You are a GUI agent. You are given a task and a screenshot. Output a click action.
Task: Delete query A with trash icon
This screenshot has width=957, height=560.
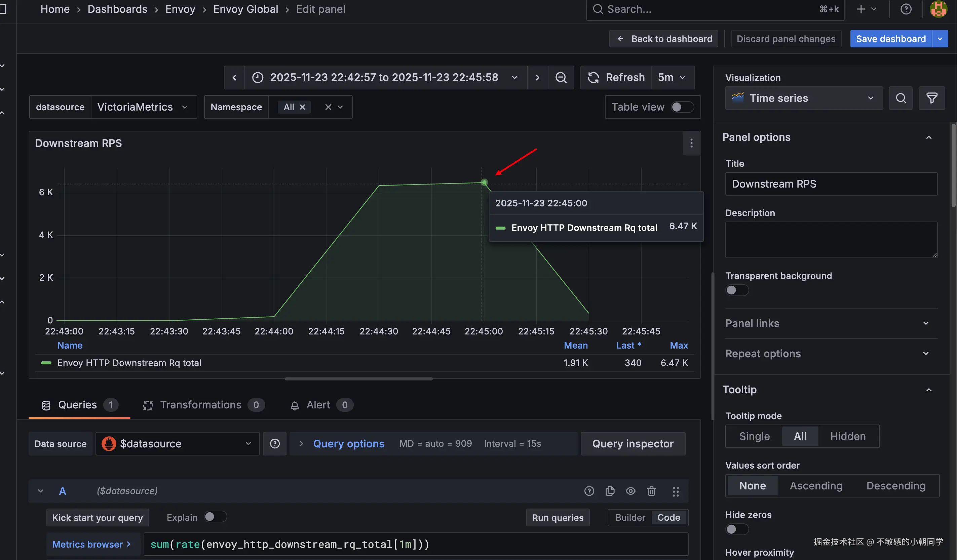(651, 491)
